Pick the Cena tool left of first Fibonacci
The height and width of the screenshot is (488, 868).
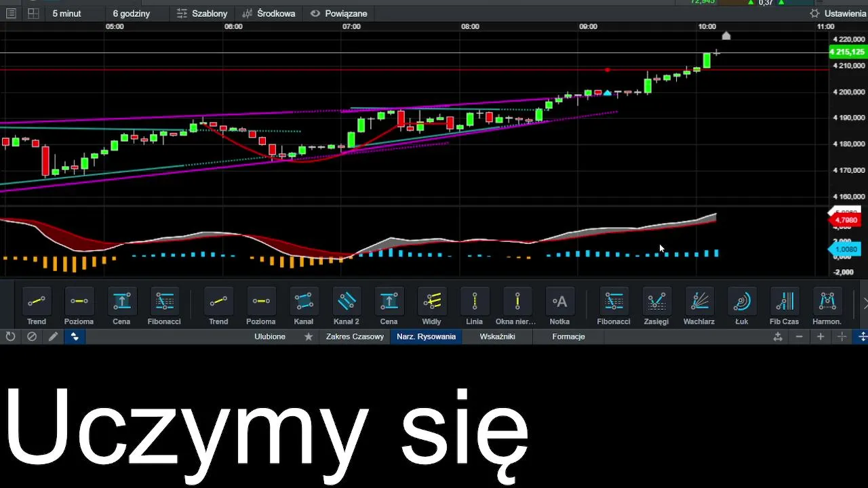pos(121,307)
